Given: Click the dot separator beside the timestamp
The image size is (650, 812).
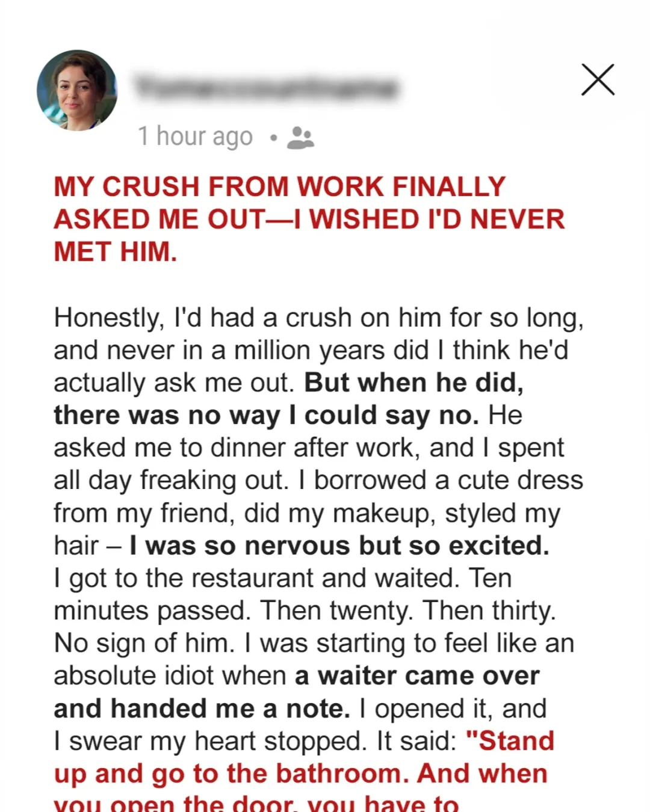Looking at the screenshot, I should pyautogui.click(x=273, y=138).
